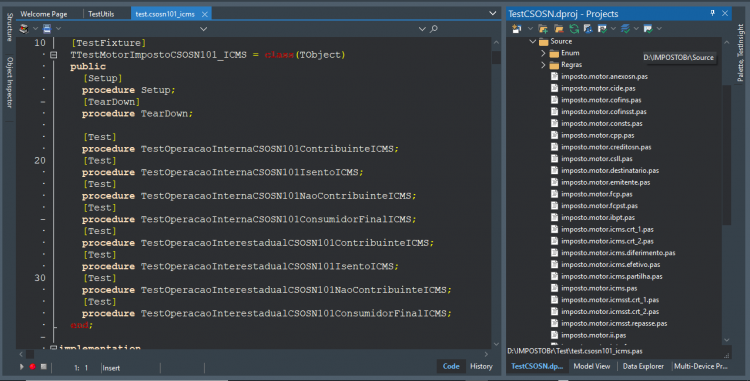
Task: Click the green Sync refresh icon
Action: (x=574, y=29)
